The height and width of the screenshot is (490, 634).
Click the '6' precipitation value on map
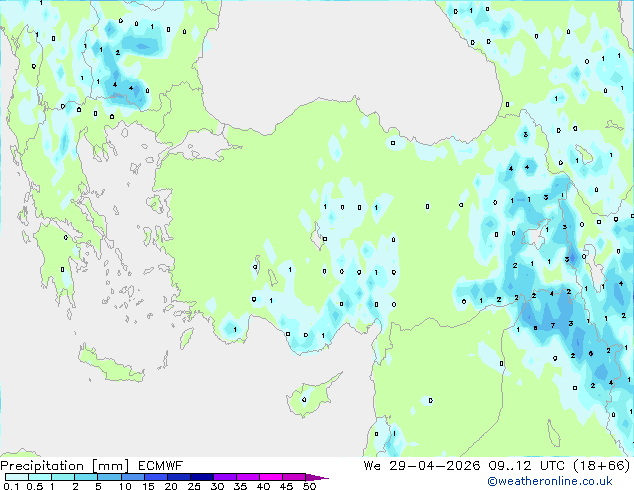(591, 354)
